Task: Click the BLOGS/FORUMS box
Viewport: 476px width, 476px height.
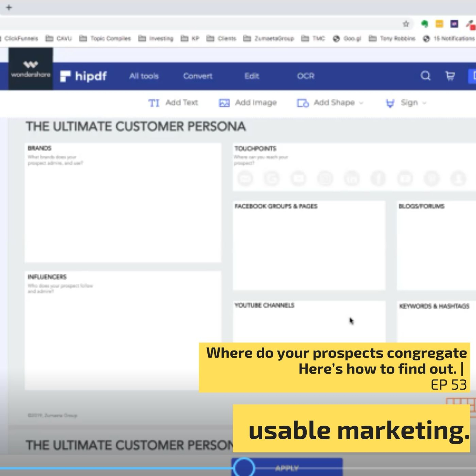Action: click(436, 245)
